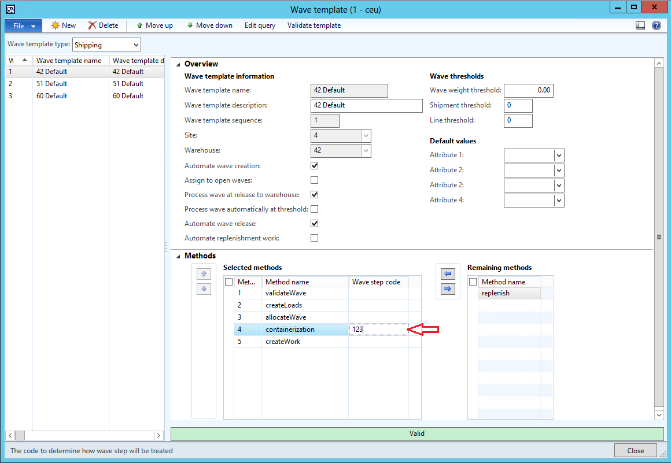
Task: Open the Wave template type dropdown
Action: pos(135,45)
